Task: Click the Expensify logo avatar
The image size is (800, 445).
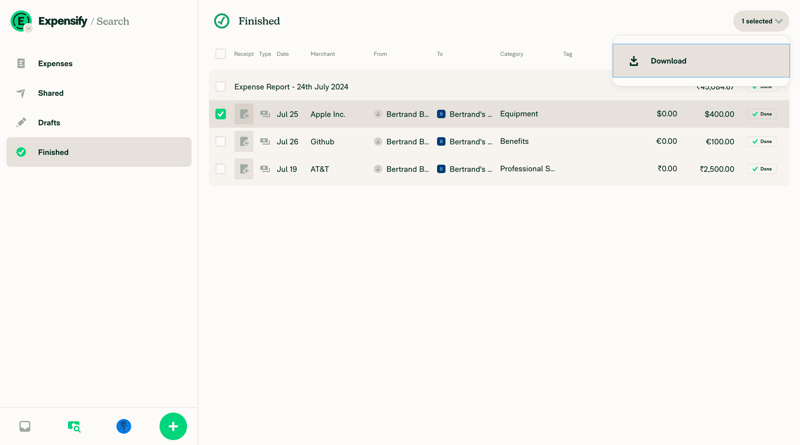Action: (21, 21)
